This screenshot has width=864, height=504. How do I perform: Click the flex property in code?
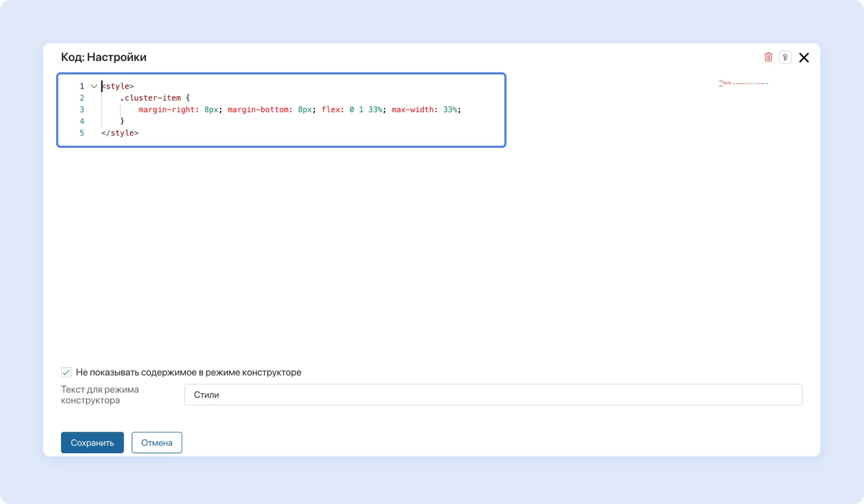click(330, 110)
